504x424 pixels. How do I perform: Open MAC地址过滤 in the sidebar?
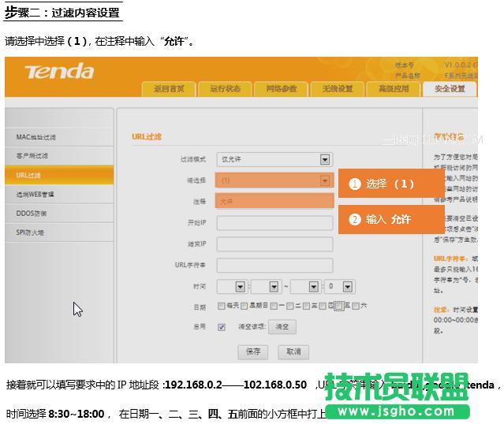point(36,137)
